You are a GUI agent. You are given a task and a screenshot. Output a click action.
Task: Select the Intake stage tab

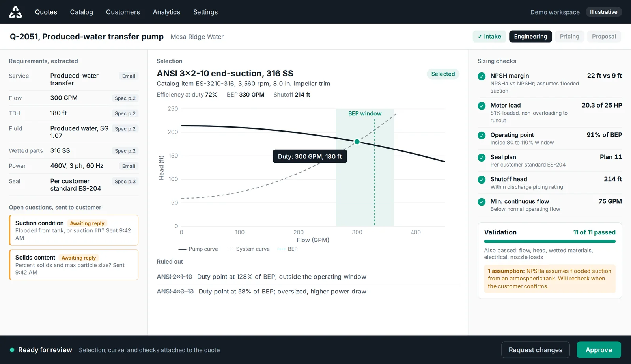coord(489,36)
